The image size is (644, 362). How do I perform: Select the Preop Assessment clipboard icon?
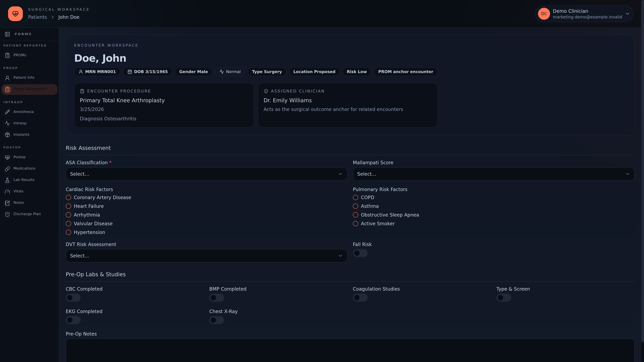coord(8,89)
